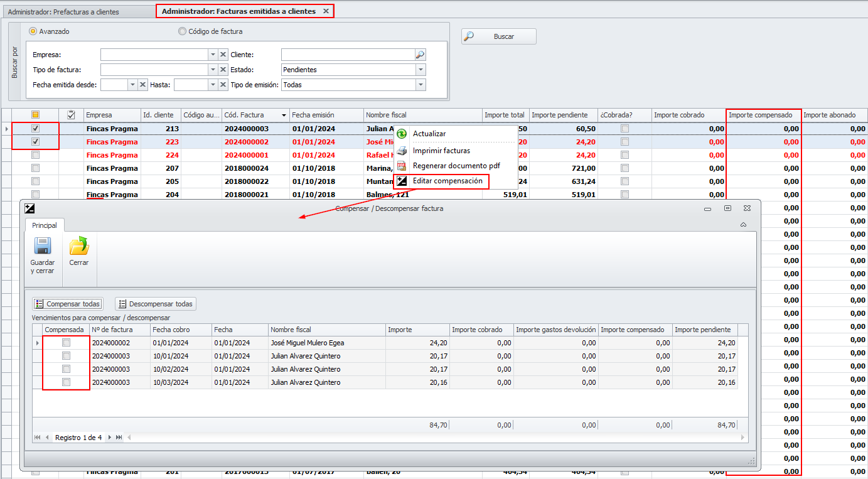Choose Editar compensación from context menu

coord(447,181)
